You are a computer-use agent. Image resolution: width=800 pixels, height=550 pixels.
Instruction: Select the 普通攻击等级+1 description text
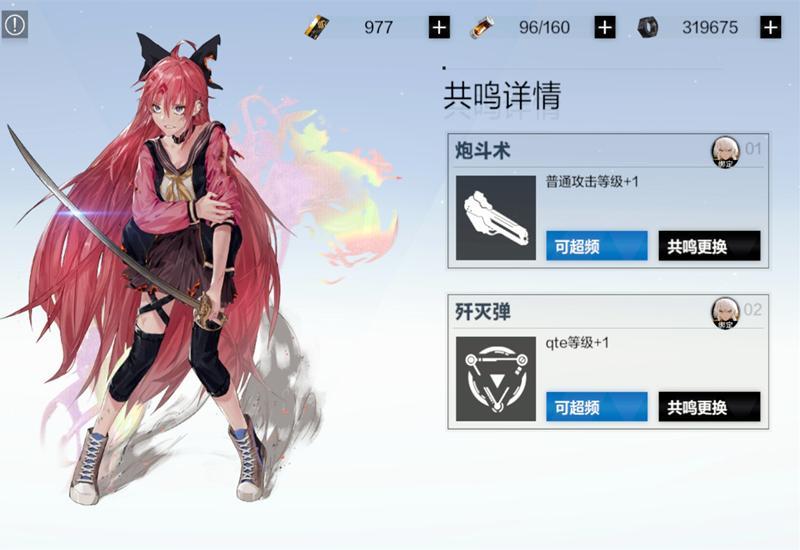(x=592, y=182)
